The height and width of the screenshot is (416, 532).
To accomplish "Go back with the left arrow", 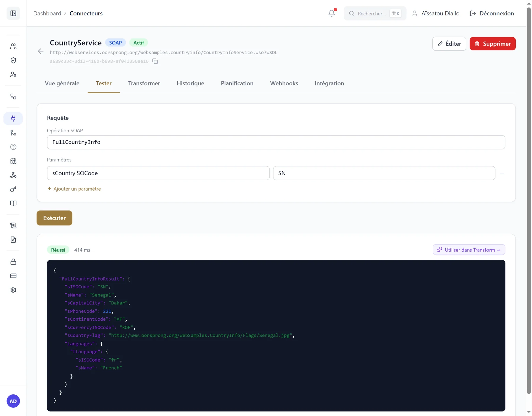I will [41, 51].
